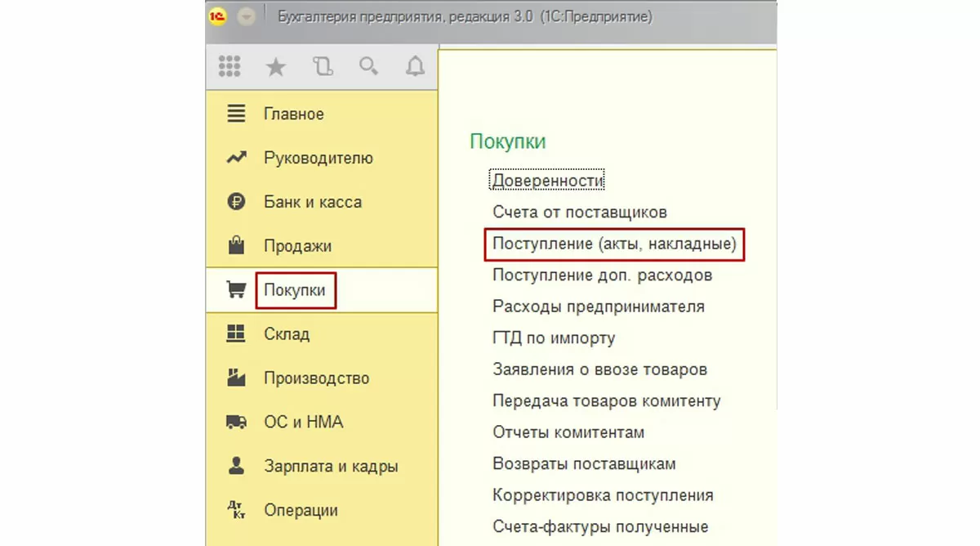Viewport: 980px width, 546px height.
Task: Open Счета от поставщиков
Action: 580,213
